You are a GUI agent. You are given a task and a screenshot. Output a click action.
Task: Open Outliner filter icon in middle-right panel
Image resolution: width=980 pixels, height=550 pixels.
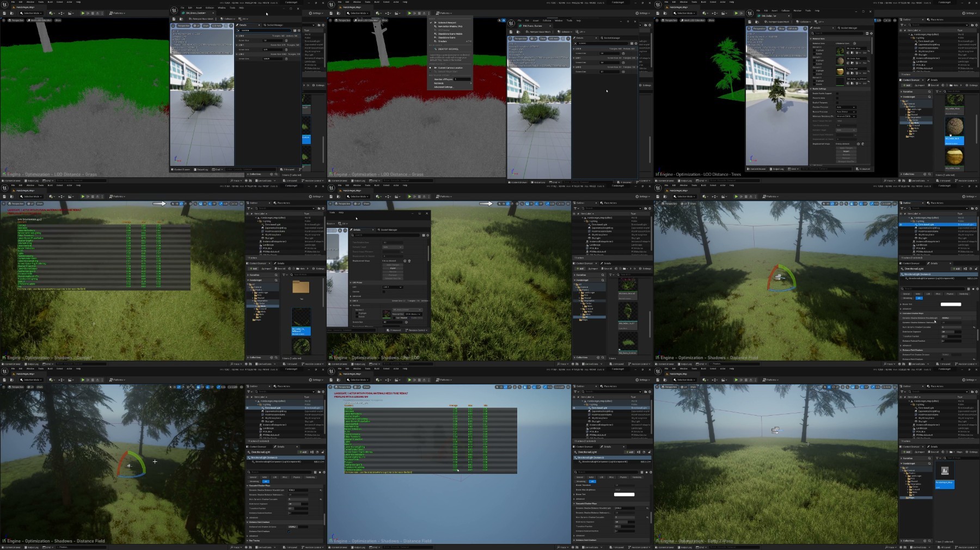902,208
